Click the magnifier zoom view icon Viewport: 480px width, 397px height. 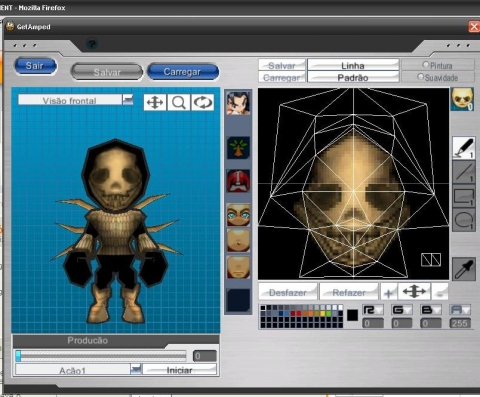click(x=179, y=103)
